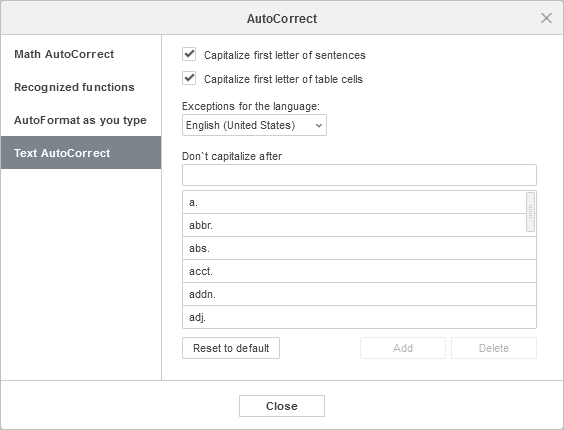Viewport: 564px width, 430px height.
Task: Click Reset to default button
Action: click(231, 348)
